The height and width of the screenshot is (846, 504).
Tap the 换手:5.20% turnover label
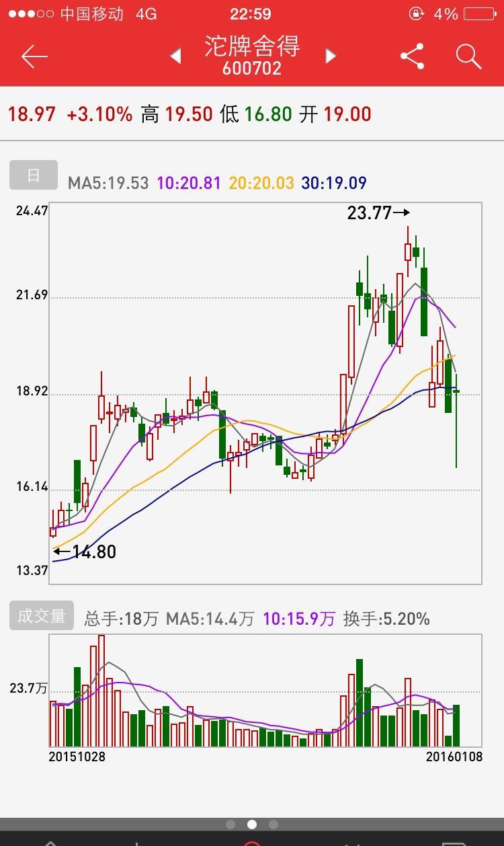pyautogui.click(x=386, y=618)
